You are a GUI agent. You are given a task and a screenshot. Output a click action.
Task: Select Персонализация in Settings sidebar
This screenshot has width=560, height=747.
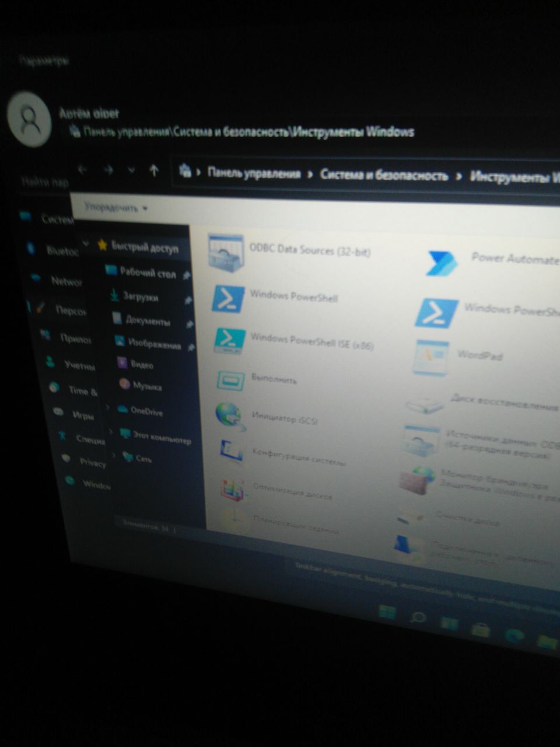point(61,309)
